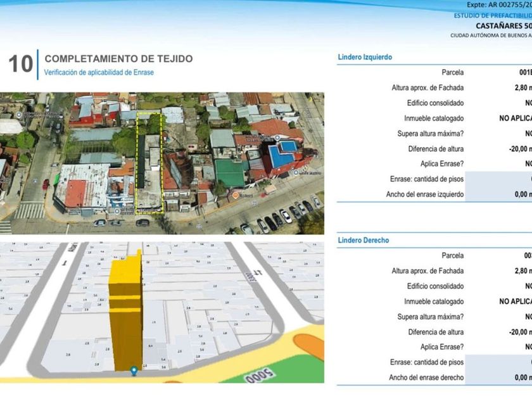Viewport: 532px width, 399px height.
Task: Click 'Enrase: cantidad de pisos' under Lindero Derecho
Action: pyautogui.click(x=427, y=362)
